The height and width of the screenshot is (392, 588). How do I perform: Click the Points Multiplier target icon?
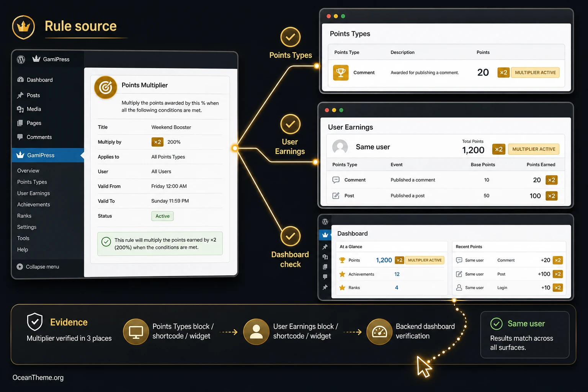pyautogui.click(x=106, y=87)
